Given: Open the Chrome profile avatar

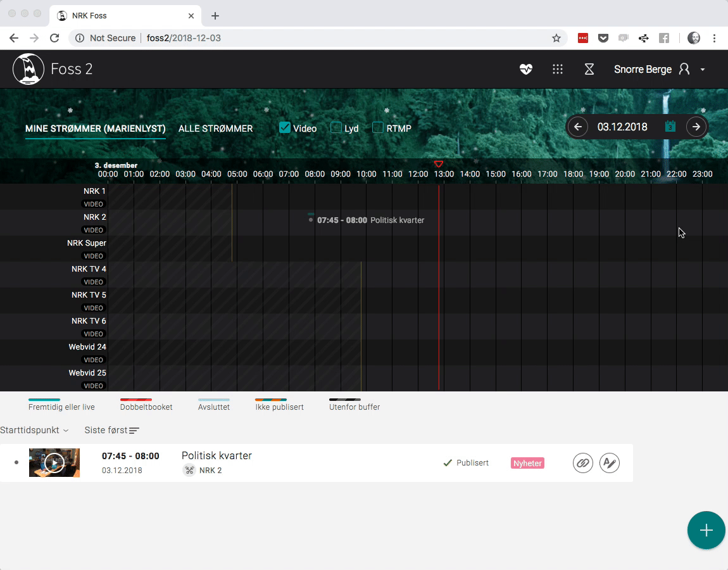Looking at the screenshot, I should click(x=694, y=38).
